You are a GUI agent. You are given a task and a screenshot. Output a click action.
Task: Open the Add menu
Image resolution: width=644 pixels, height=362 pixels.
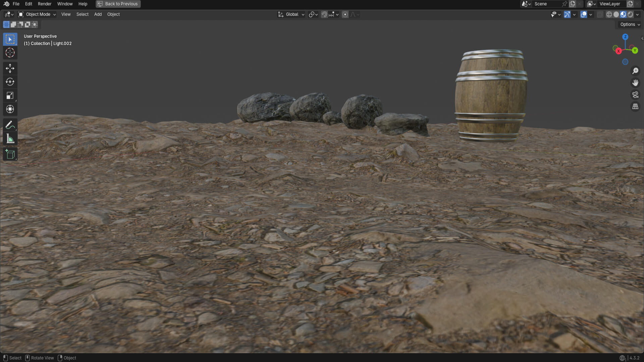[x=98, y=14]
